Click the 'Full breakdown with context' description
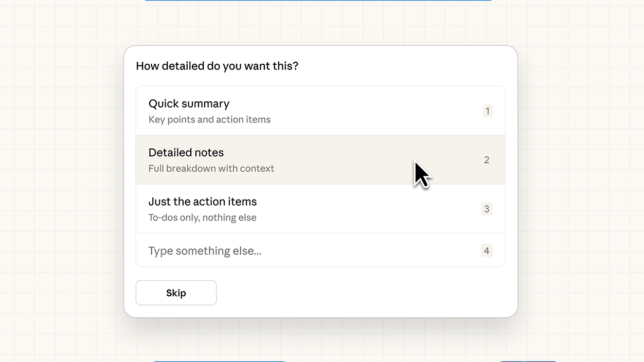644x362 pixels. [211, 169]
